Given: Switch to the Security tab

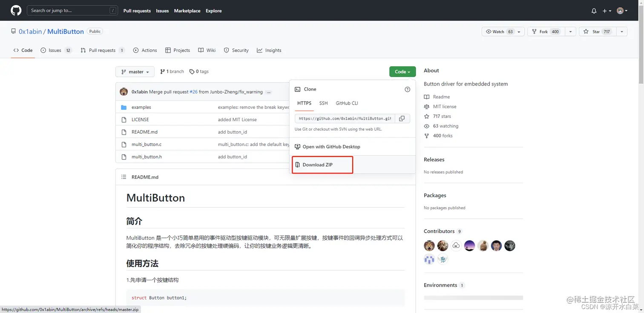Looking at the screenshot, I should click(236, 50).
